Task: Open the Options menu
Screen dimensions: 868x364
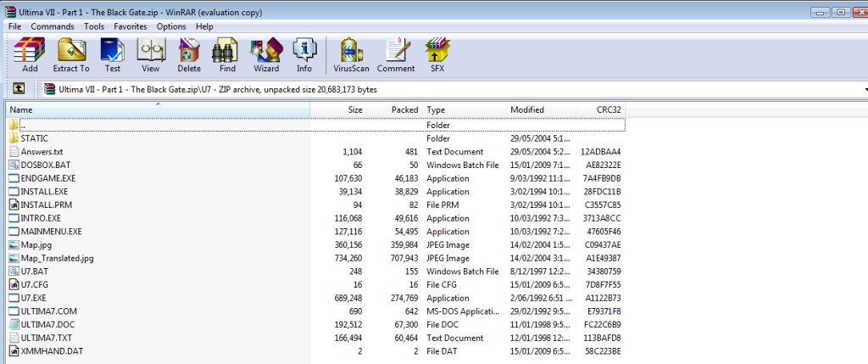Action: click(x=171, y=26)
